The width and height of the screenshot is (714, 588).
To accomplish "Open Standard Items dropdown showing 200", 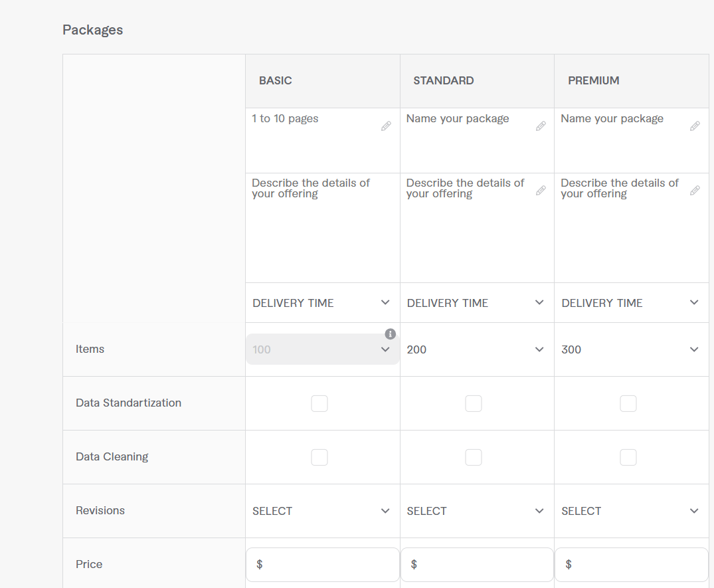I will click(x=476, y=349).
